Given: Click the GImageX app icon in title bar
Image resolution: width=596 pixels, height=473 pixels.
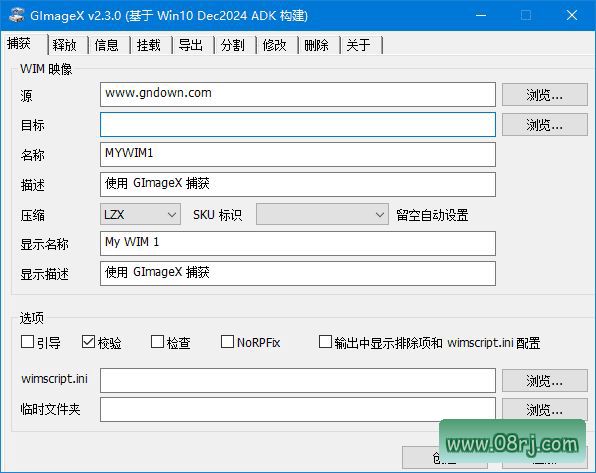Looking at the screenshot, I should coord(16,15).
